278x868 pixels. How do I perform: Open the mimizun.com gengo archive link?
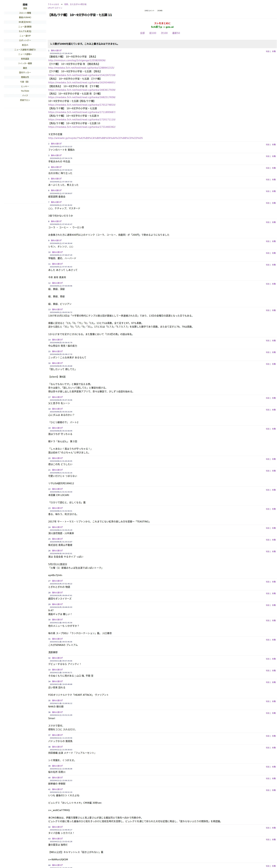click(77, 60)
